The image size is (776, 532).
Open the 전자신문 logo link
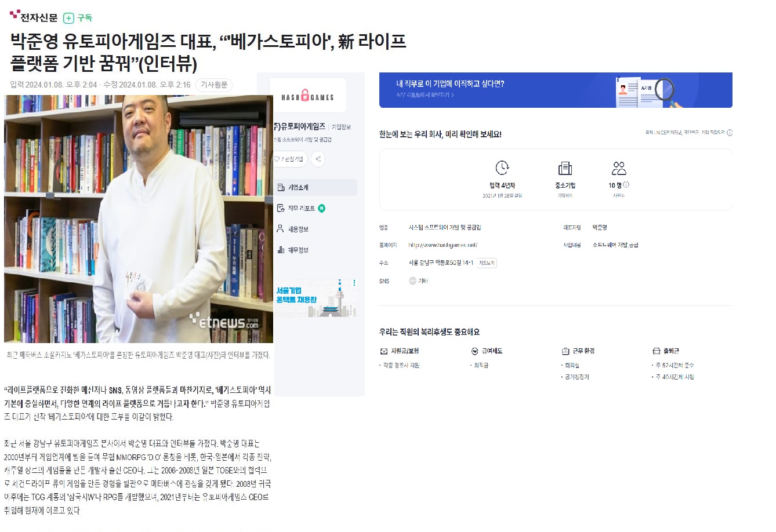(34, 16)
